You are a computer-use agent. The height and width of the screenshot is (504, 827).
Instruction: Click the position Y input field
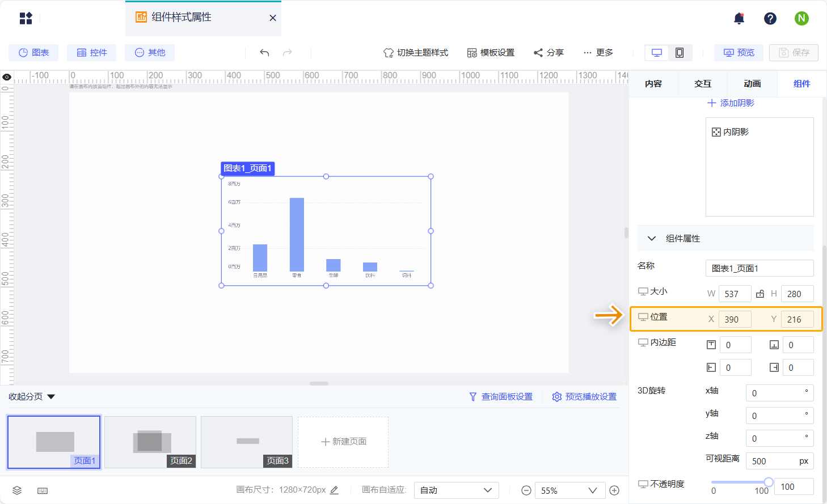pos(798,319)
